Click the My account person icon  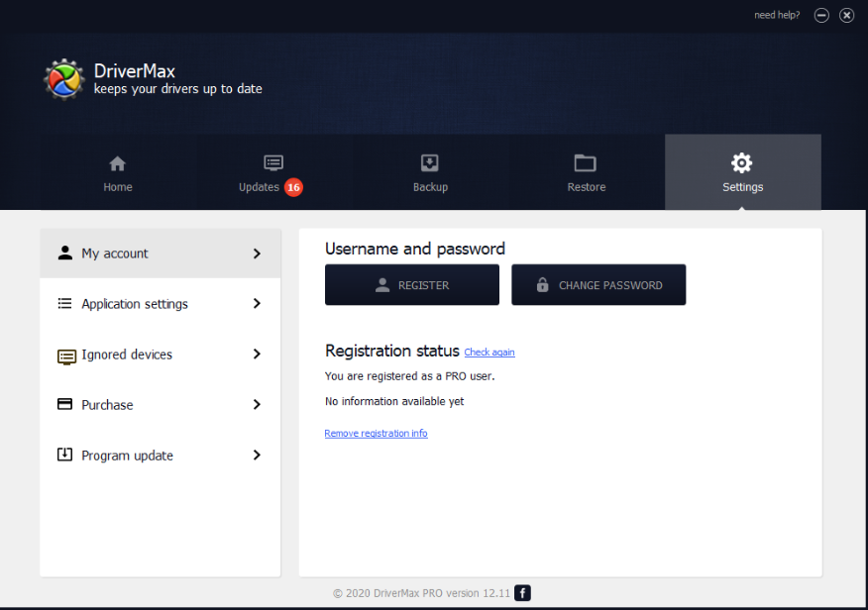click(x=65, y=253)
